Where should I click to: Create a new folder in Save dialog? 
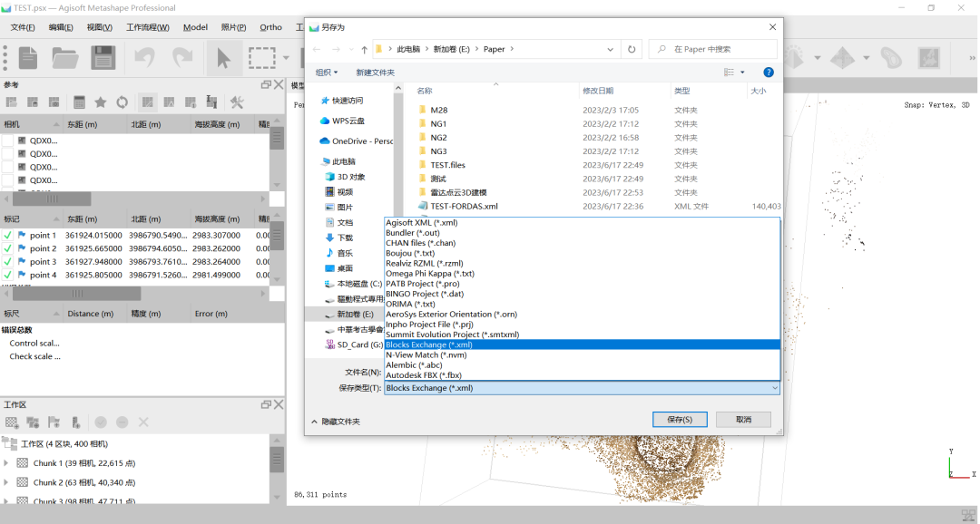pos(375,73)
